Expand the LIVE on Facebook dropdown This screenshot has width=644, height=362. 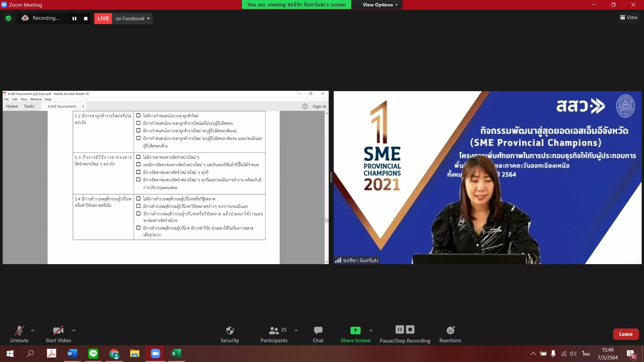pos(148,18)
